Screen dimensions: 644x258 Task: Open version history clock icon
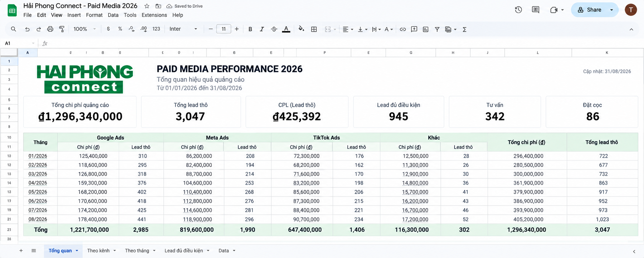click(518, 10)
